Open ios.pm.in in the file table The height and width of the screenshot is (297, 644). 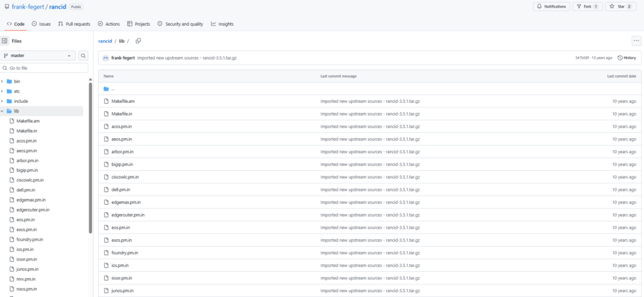click(x=120, y=266)
